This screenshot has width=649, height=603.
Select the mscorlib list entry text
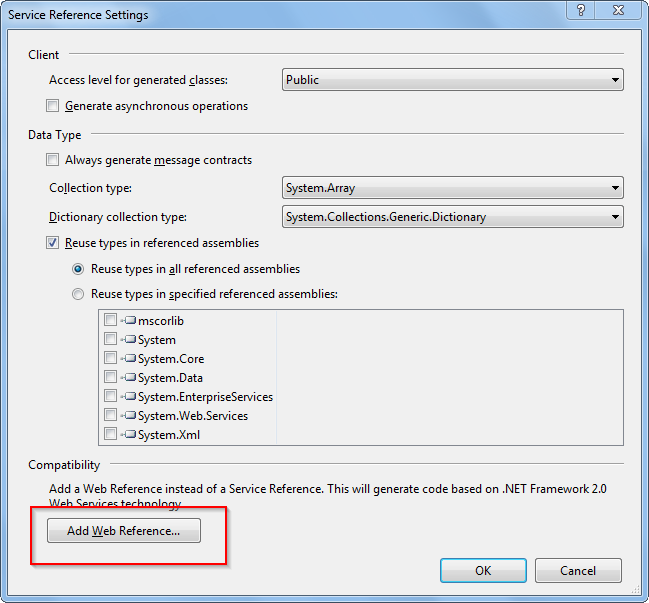[x=161, y=321]
